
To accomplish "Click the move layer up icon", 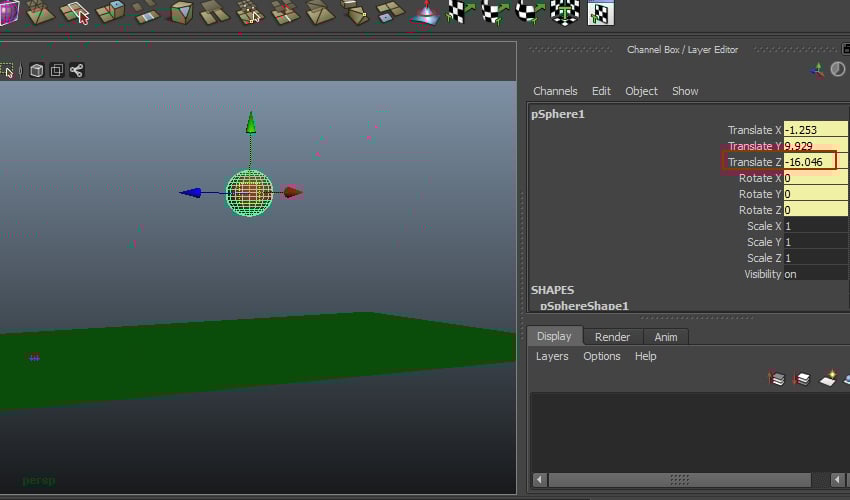I will pyautogui.click(x=777, y=379).
